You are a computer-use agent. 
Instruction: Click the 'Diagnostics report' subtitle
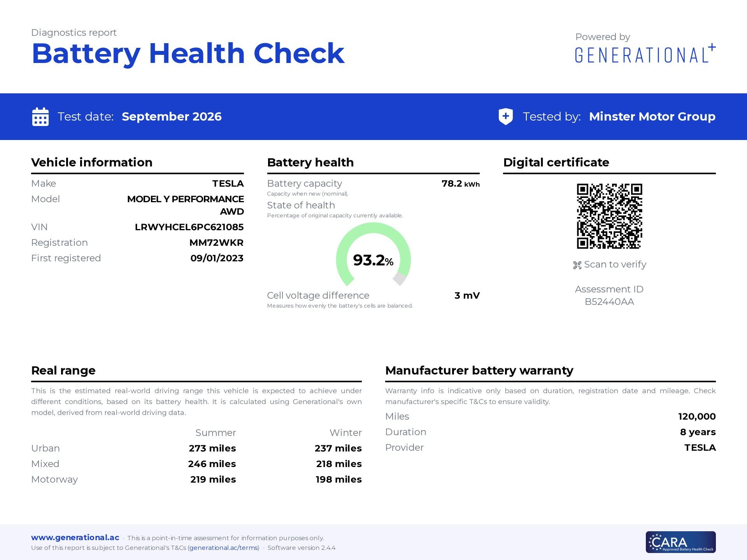(74, 33)
